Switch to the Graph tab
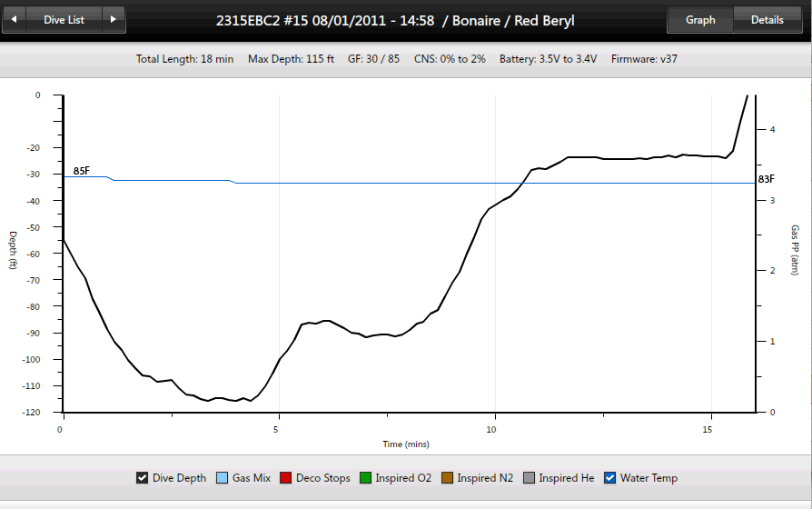 pyautogui.click(x=699, y=20)
